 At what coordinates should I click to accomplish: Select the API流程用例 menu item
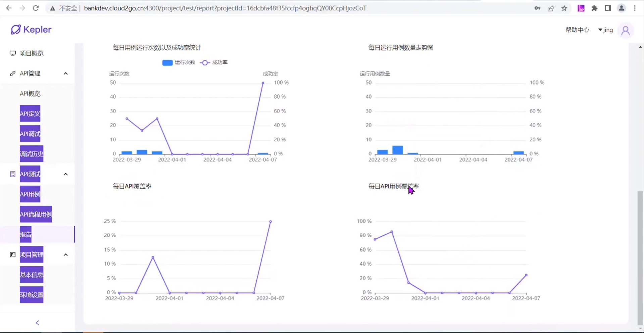[x=36, y=214]
